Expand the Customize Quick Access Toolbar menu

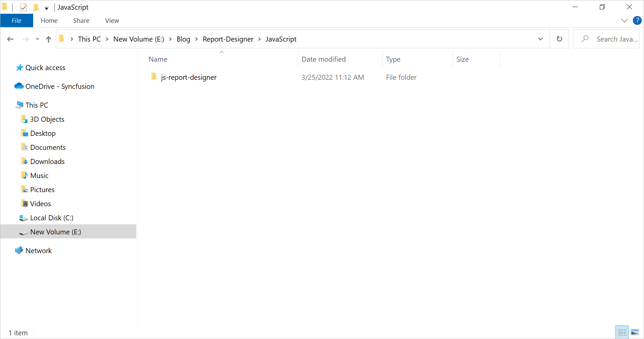tap(47, 8)
